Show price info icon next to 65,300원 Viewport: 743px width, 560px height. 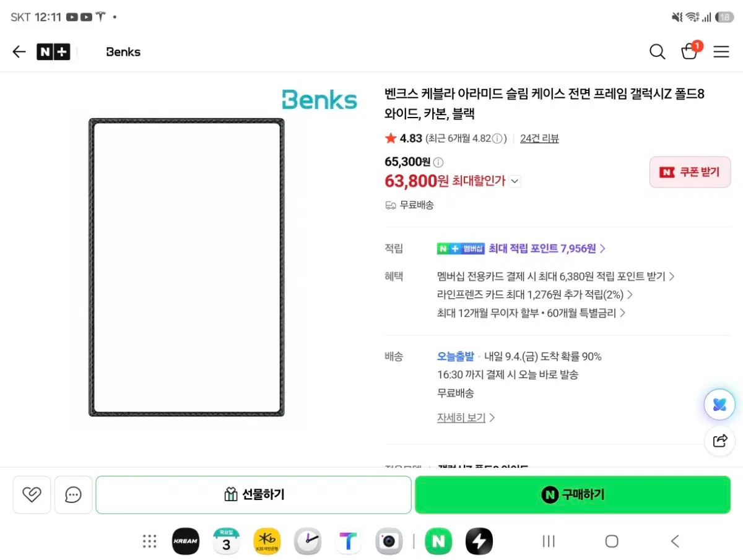coord(438,162)
